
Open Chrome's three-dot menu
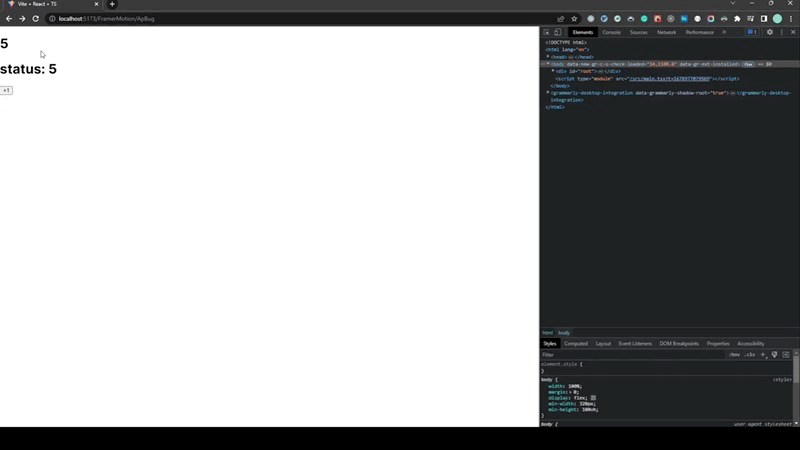click(791, 19)
